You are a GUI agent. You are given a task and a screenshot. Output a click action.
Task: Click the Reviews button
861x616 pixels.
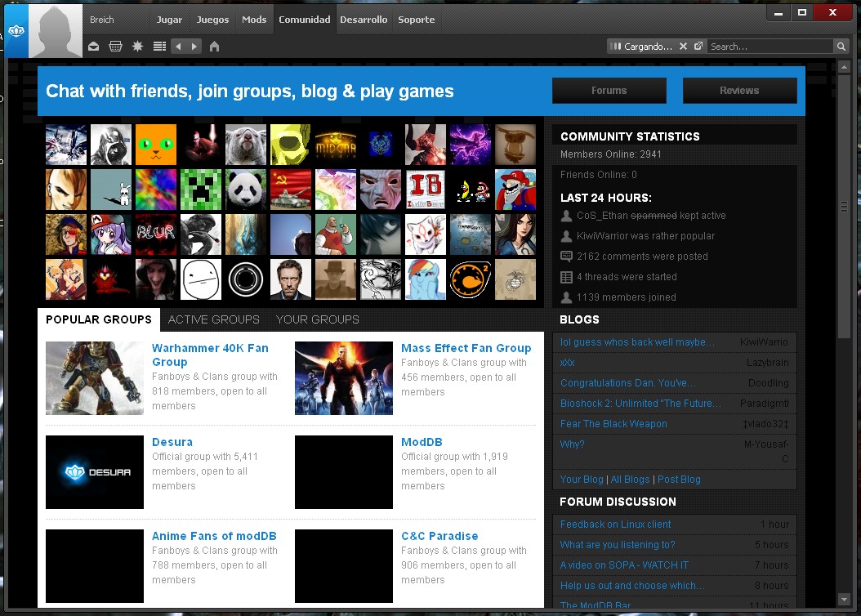(x=739, y=91)
